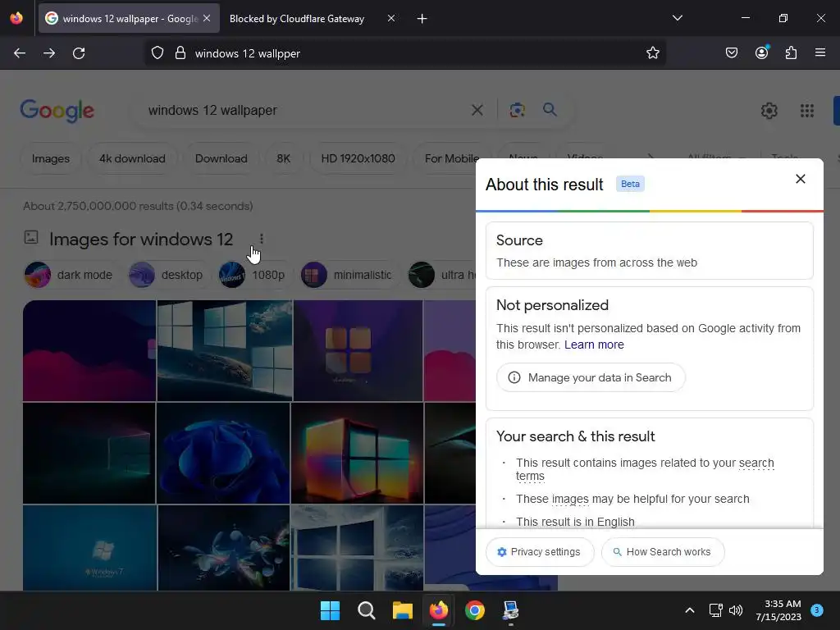Show hidden system tray icons
This screenshot has height=630, width=840.
pos(690,610)
